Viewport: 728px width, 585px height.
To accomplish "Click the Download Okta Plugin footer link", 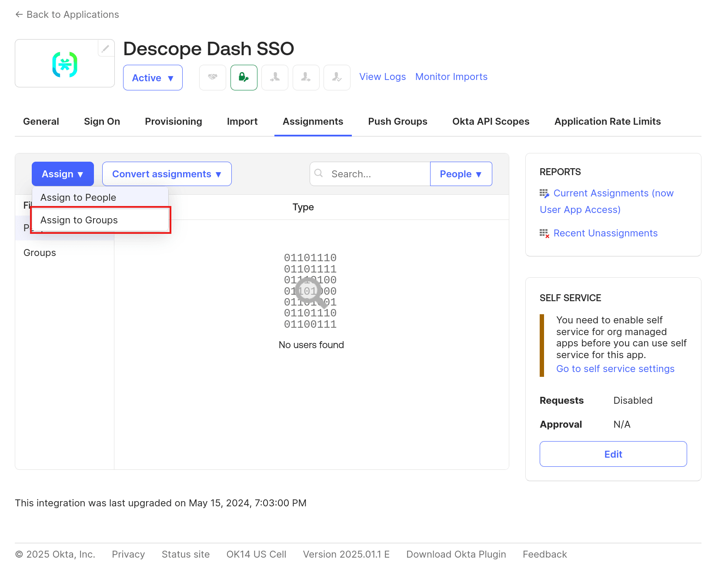I will [x=456, y=554].
